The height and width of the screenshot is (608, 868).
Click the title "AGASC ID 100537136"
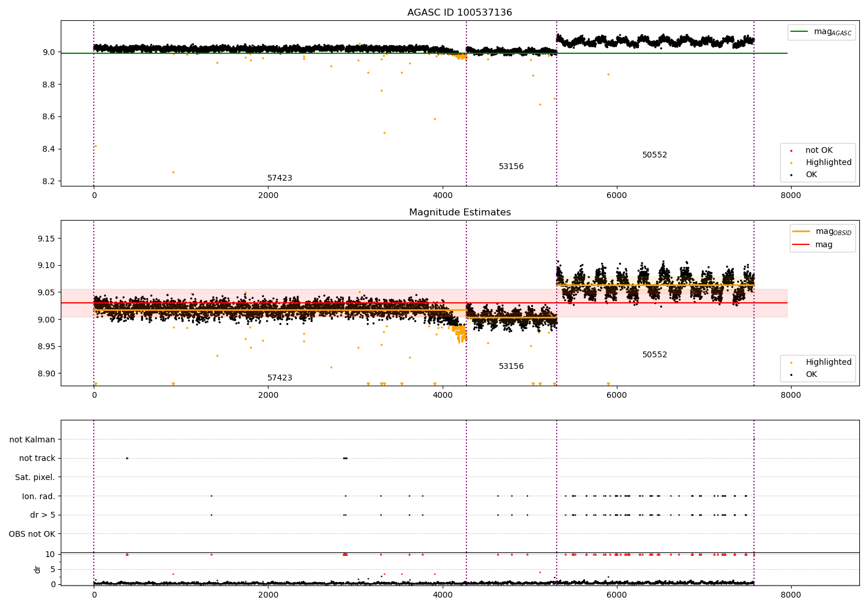pyautogui.click(x=459, y=13)
